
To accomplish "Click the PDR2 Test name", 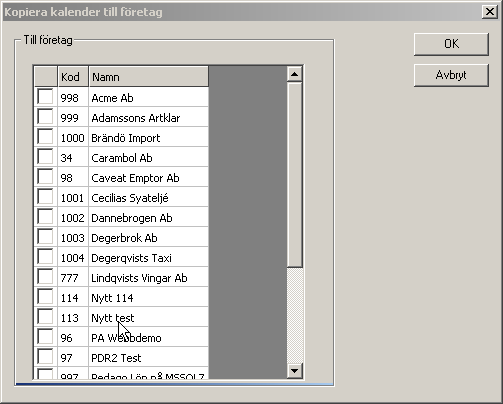I will tap(149, 357).
